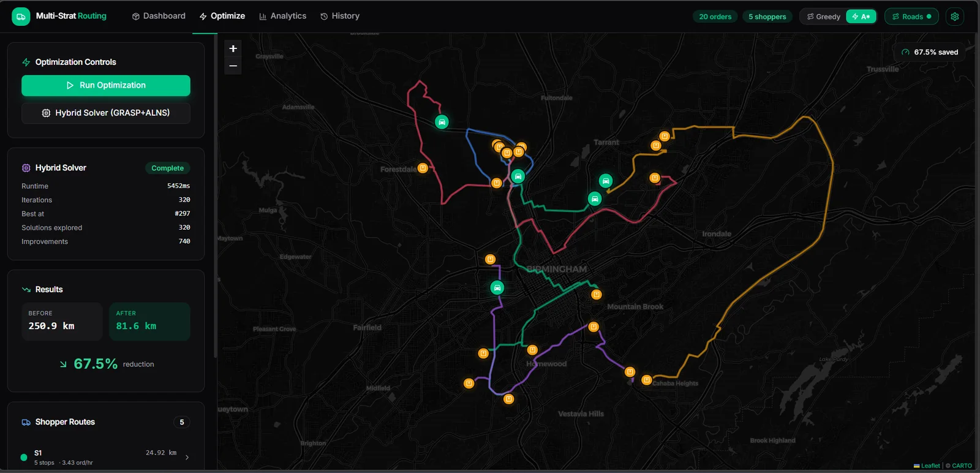This screenshot has width=980, height=473.
Task: Switch to the Optimize tab
Action: (222, 16)
